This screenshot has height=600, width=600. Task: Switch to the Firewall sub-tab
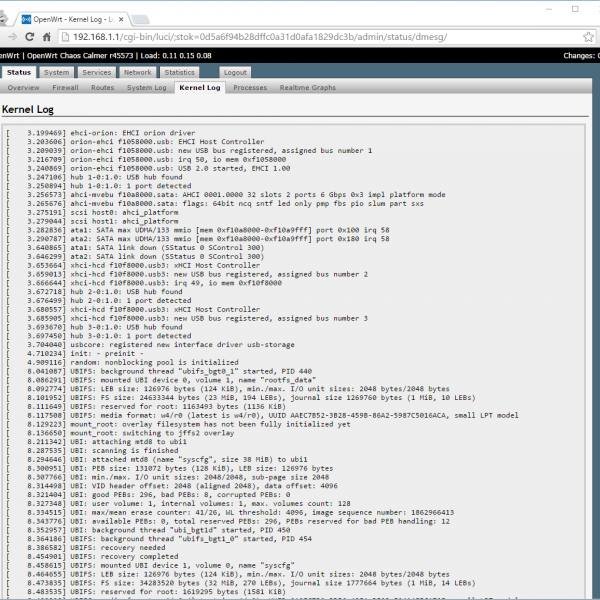pyautogui.click(x=65, y=88)
